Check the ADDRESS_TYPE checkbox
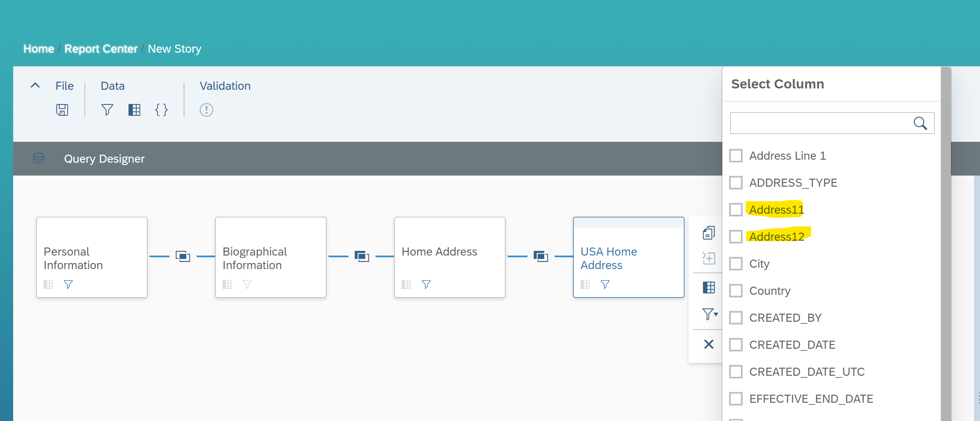Screen dimensions: 980x421 (x=736, y=183)
